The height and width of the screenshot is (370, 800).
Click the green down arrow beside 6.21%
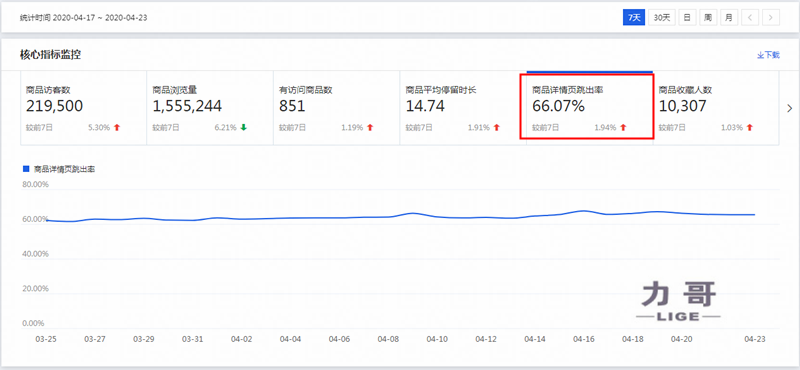(243, 128)
